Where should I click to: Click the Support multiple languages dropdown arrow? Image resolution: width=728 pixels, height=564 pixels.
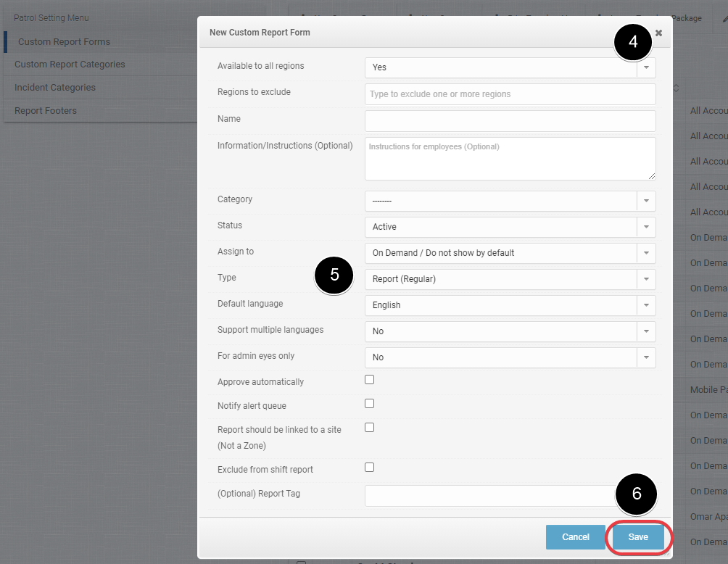[x=646, y=331]
